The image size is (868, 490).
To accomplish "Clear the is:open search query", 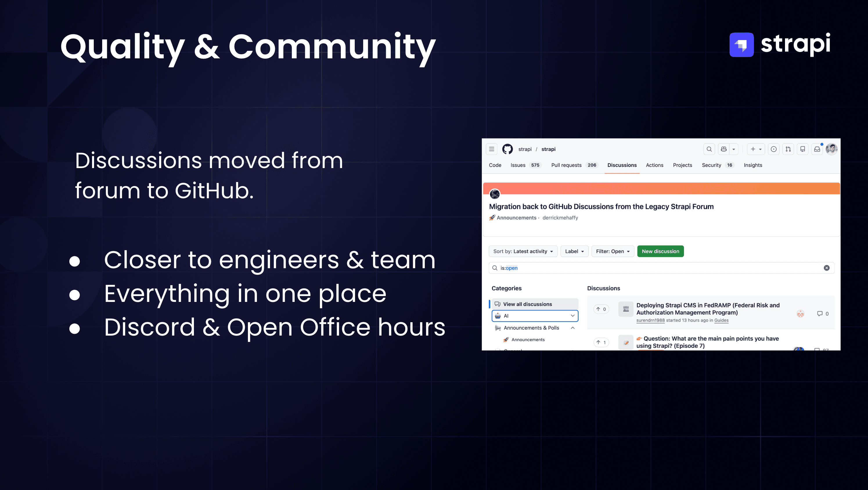I will [x=826, y=268].
